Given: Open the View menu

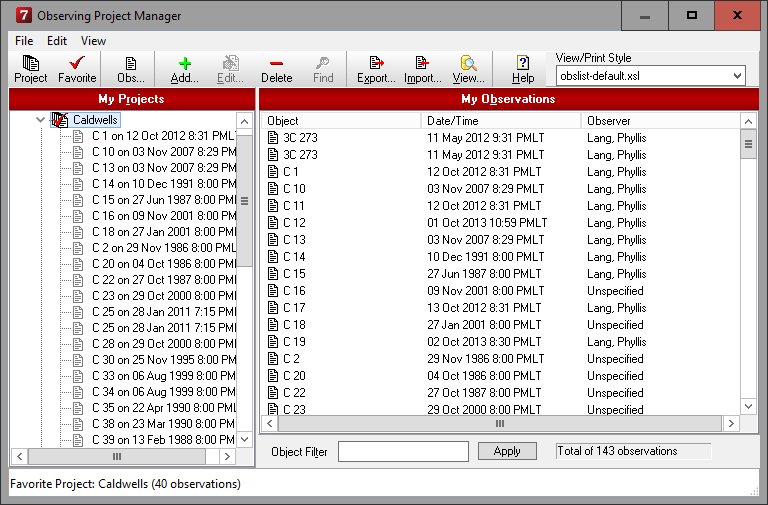Looking at the screenshot, I should point(93,41).
